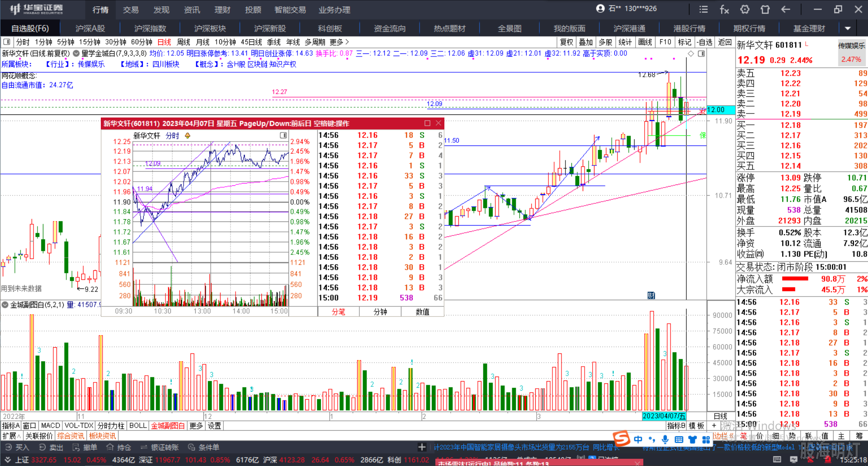Click the 2023/04/07/五 date marker
This screenshot has width=868, height=466.
coord(664,416)
